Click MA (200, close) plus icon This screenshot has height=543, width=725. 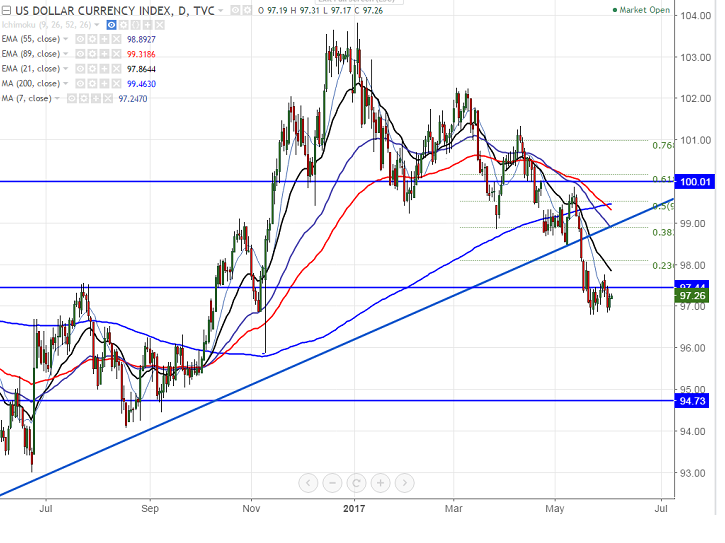pos(104,84)
